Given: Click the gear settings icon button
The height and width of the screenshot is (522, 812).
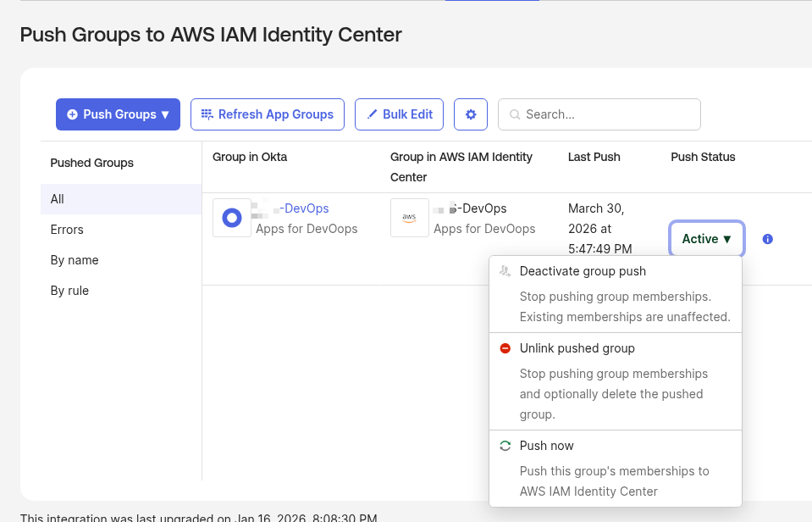Looking at the screenshot, I should click(471, 114).
